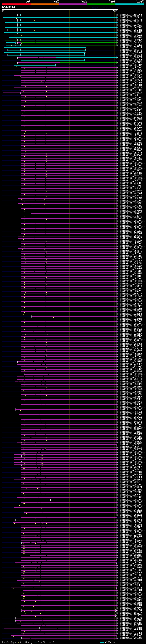Click the green alignment bar of UniRef100_A3ACX1
Viewport: 146px width, 644px height.
66,35
